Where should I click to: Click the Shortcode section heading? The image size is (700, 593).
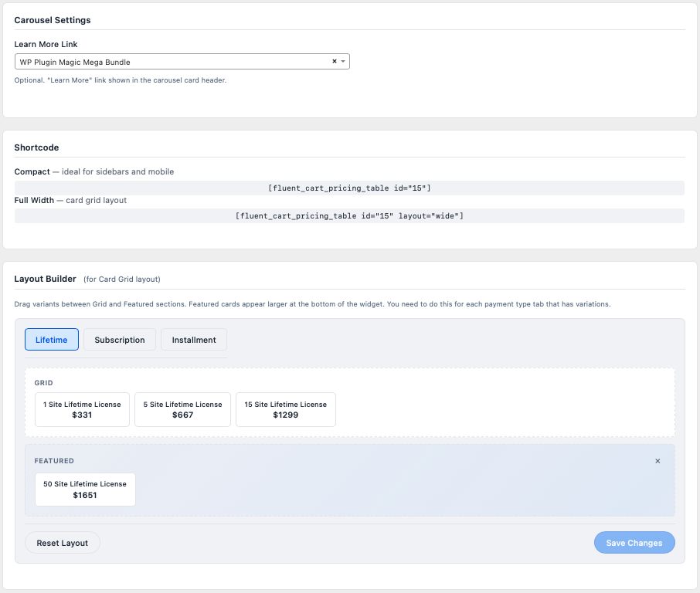pyautogui.click(x=36, y=147)
